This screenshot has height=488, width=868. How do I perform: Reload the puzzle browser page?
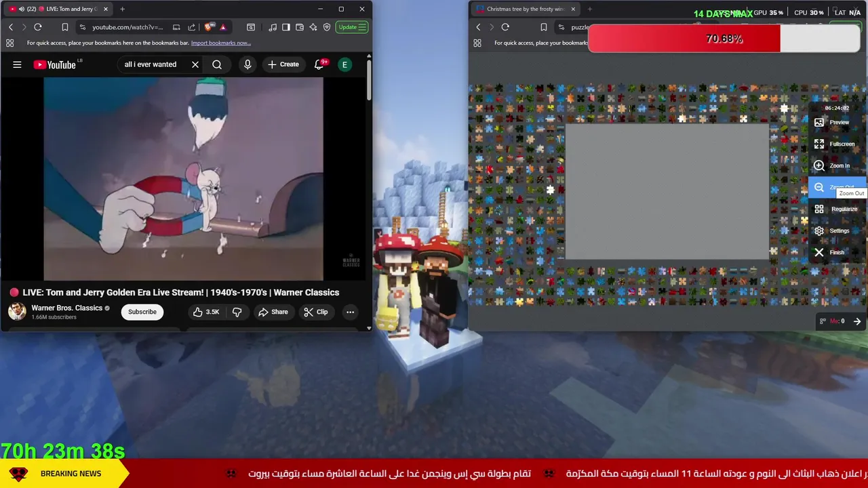coord(505,27)
